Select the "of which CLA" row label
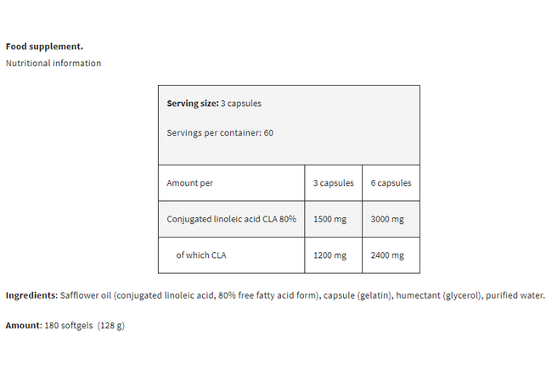The height and width of the screenshot is (392, 552). click(x=202, y=255)
